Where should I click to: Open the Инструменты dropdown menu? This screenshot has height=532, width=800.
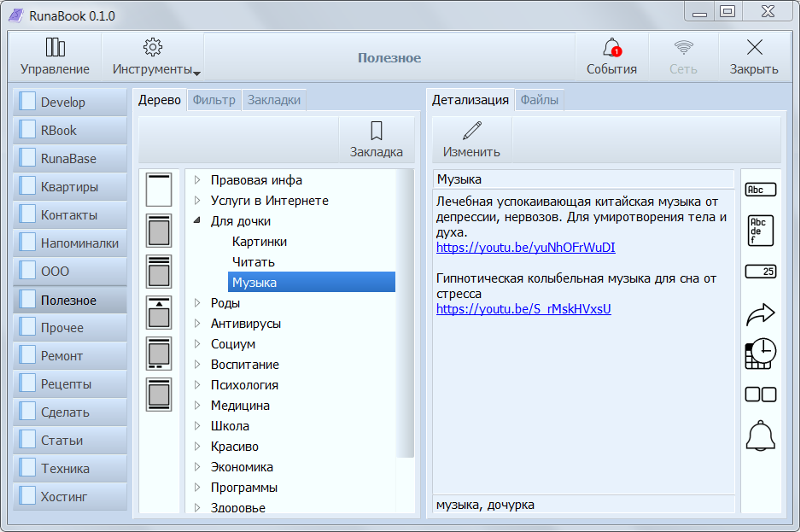click(155, 57)
